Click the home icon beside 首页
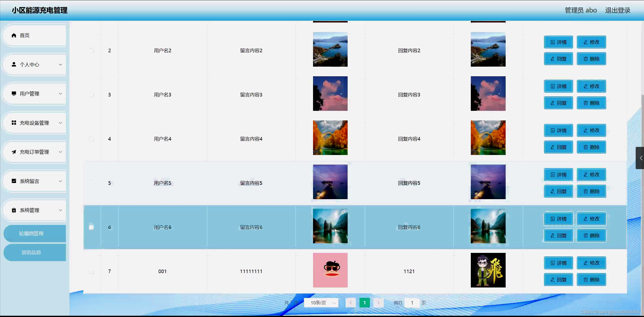 click(14, 35)
